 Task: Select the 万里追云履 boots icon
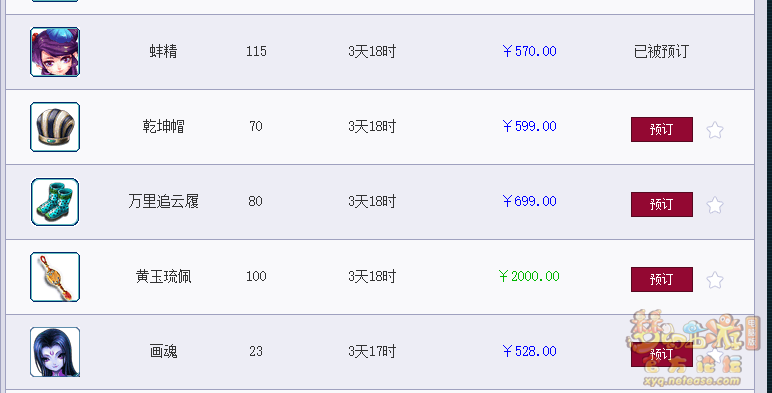coord(55,202)
